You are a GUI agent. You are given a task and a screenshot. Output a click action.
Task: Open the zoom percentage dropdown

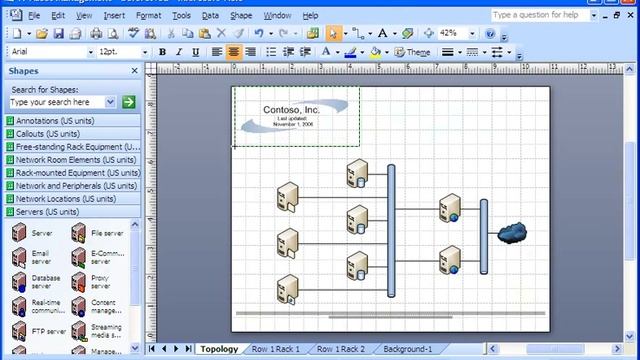[472, 33]
